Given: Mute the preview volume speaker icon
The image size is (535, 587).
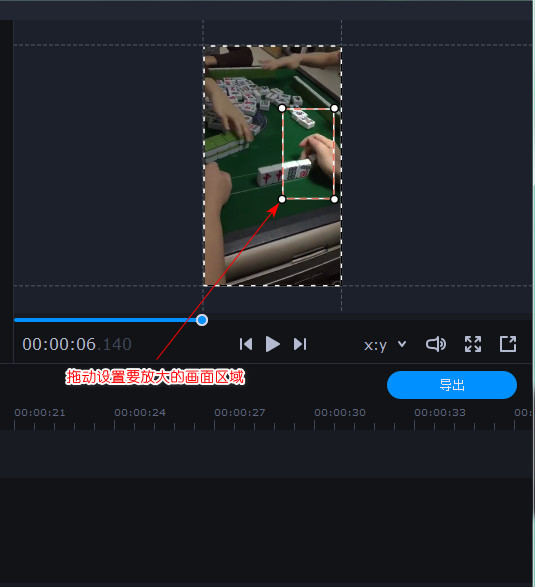Looking at the screenshot, I should point(436,344).
